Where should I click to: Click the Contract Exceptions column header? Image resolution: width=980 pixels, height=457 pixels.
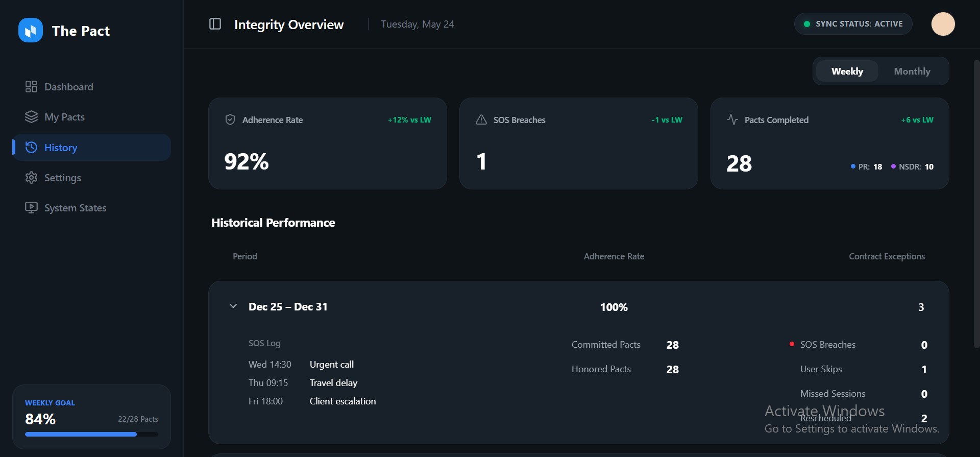click(x=887, y=256)
